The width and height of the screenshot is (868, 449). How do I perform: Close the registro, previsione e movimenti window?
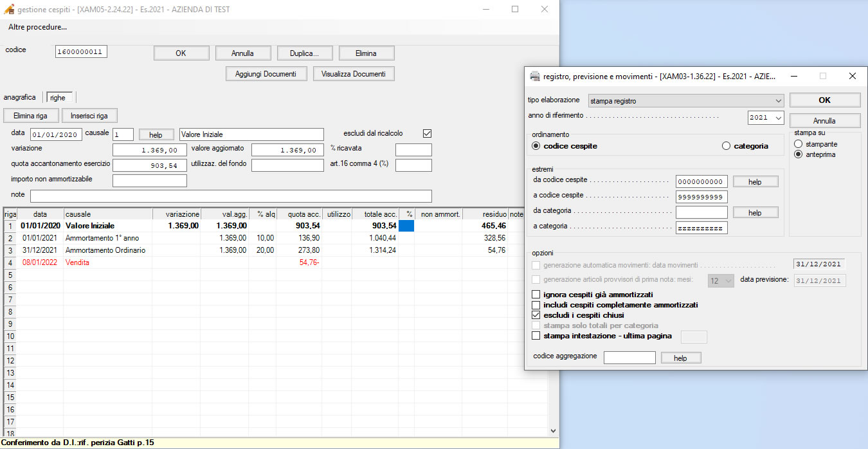pyautogui.click(x=853, y=76)
